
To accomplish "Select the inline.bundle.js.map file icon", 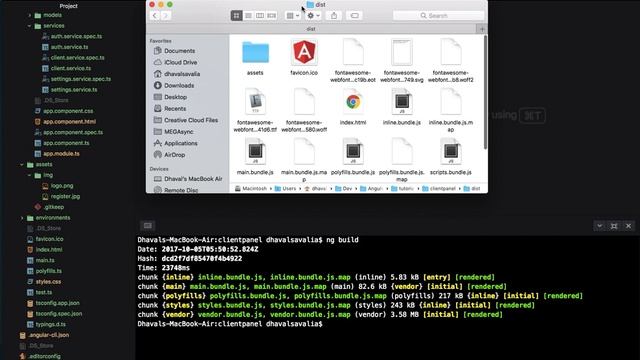I will 451,102.
